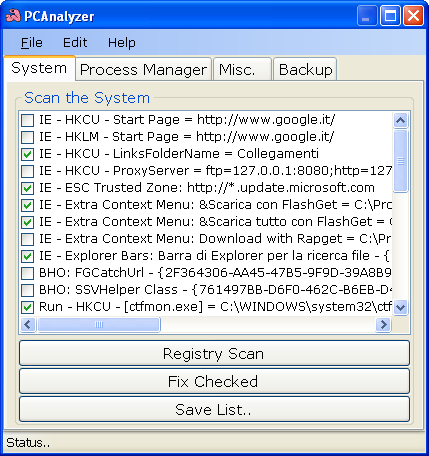Enable the HKCU ProxyServer entry checkbox
The height and width of the screenshot is (456, 429).
point(27,171)
